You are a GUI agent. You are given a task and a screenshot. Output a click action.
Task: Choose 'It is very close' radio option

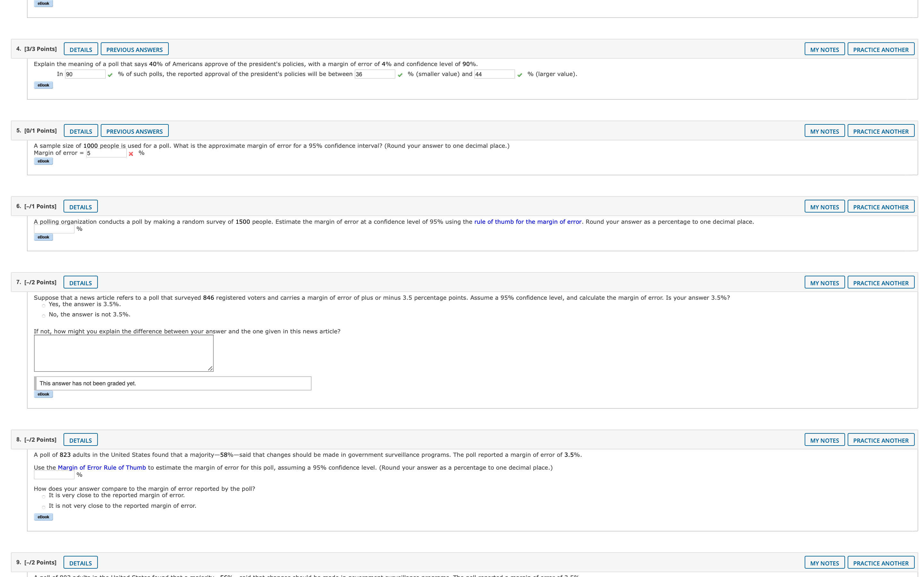click(x=44, y=497)
